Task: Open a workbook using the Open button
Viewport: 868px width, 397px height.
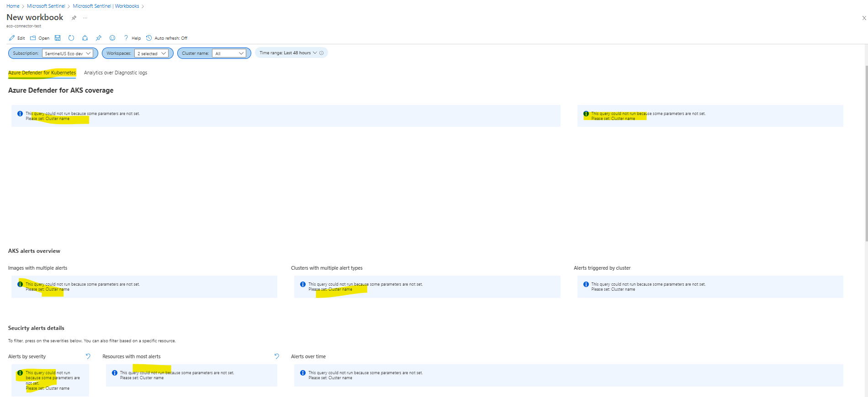Action: (x=40, y=38)
